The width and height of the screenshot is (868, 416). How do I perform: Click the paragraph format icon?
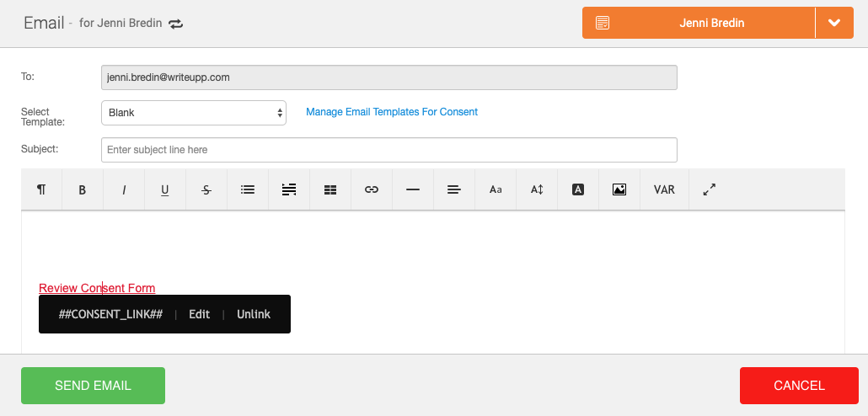tap(41, 189)
